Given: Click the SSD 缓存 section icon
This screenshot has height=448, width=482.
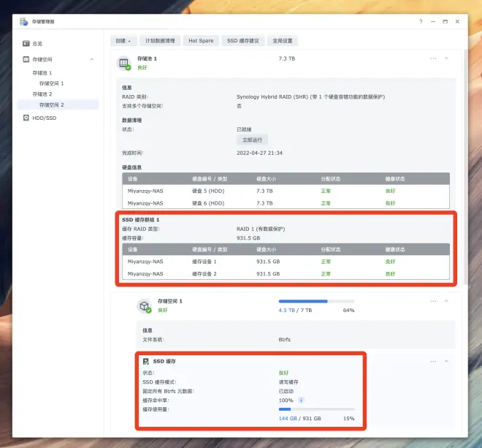Looking at the screenshot, I should pyautogui.click(x=146, y=361).
